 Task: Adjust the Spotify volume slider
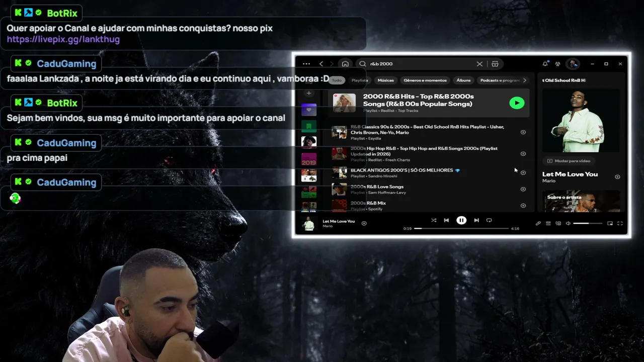click(x=588, y=223)
